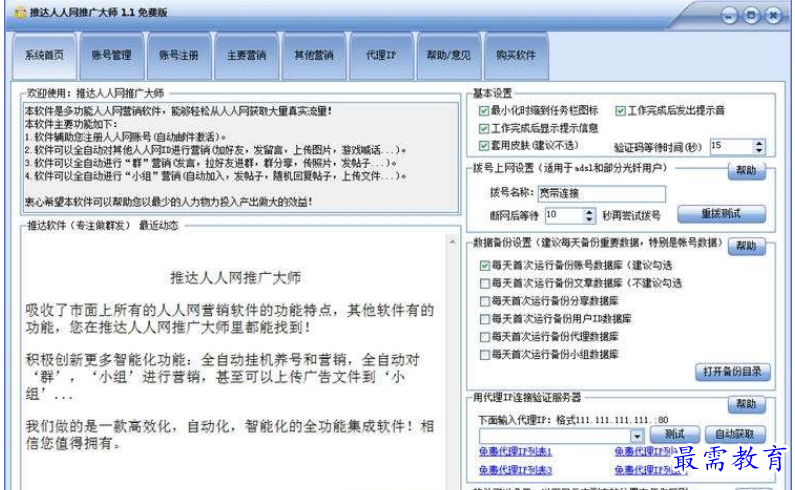
Task: Disable the 套用皮肤 checkbox
Action: point(484,146)
